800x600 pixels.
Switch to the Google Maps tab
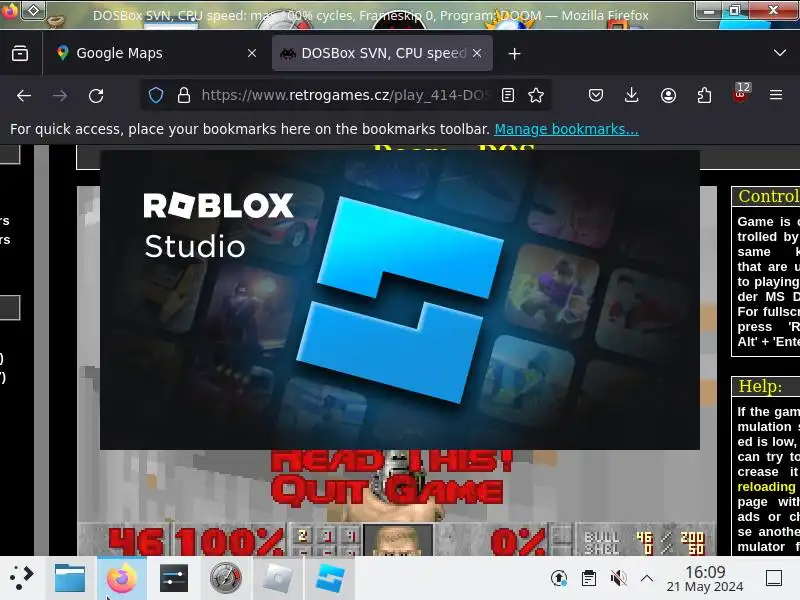click(x=154, y=53)
